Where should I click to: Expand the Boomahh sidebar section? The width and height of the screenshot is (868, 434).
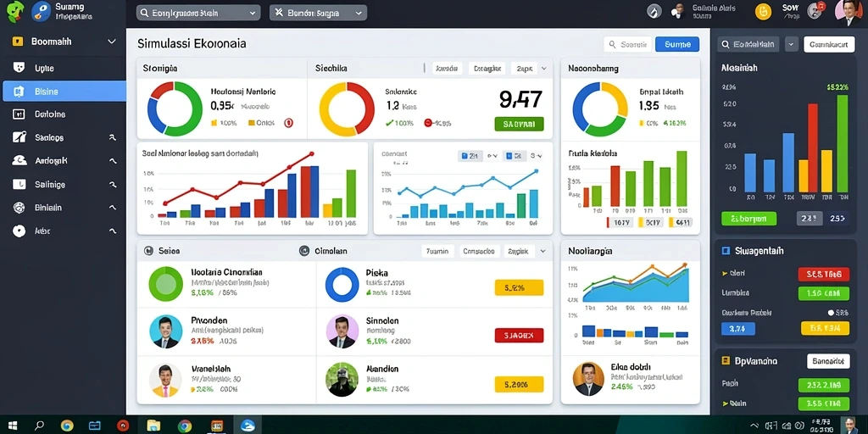click(x=111, y=42)
